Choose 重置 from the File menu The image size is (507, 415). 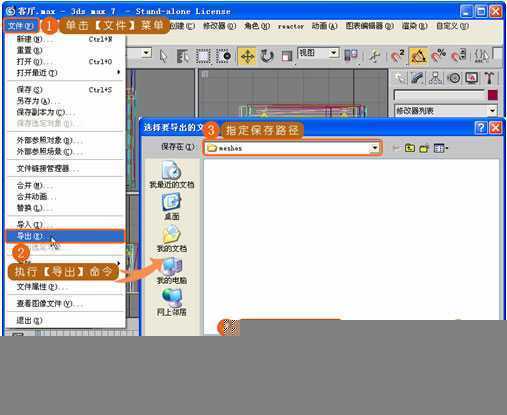[x=66, y=50]
